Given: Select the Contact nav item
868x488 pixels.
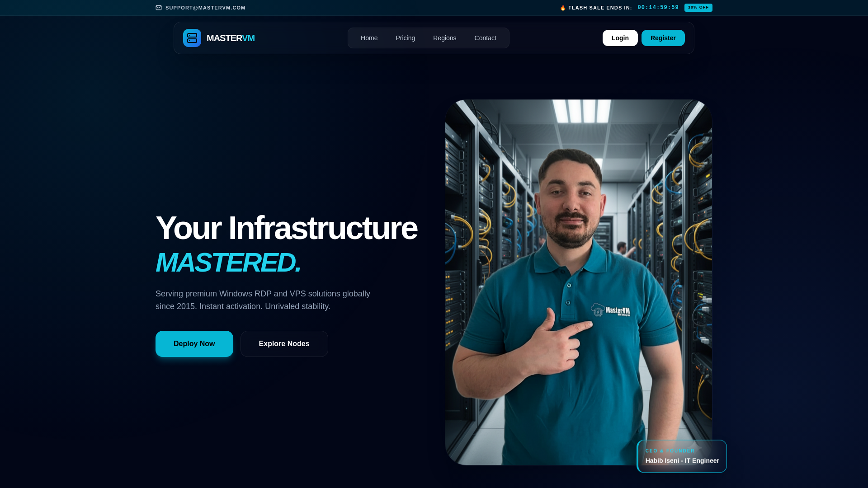Looking at the screenshot, I should pos(485,38).
